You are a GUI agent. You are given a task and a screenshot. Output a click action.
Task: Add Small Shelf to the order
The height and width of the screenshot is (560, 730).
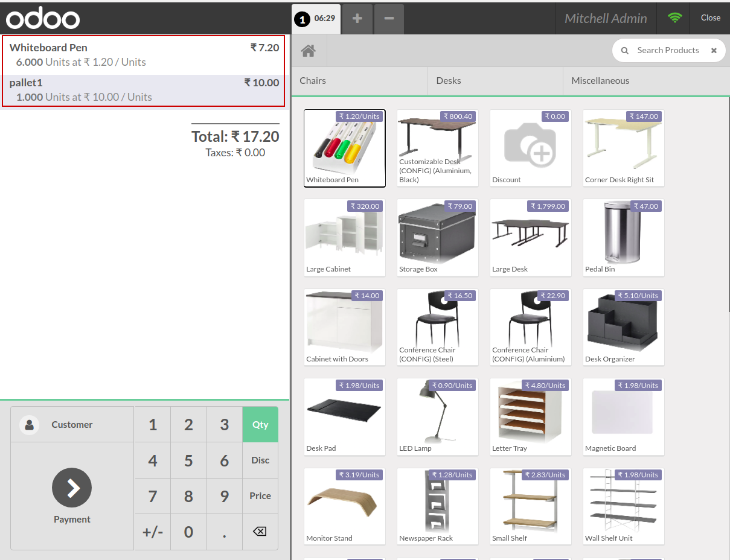tap(531, 507)
